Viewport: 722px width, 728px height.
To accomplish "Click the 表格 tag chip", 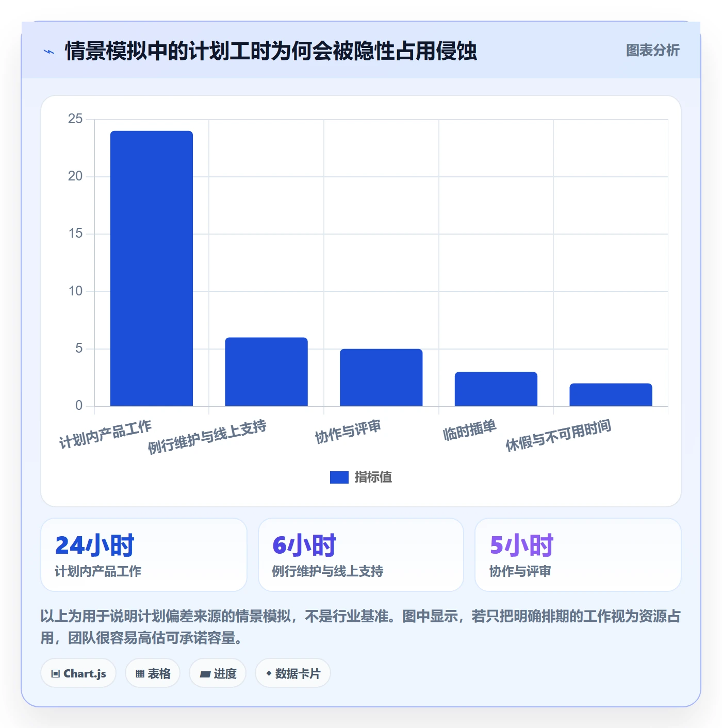I will click(153, 673).
